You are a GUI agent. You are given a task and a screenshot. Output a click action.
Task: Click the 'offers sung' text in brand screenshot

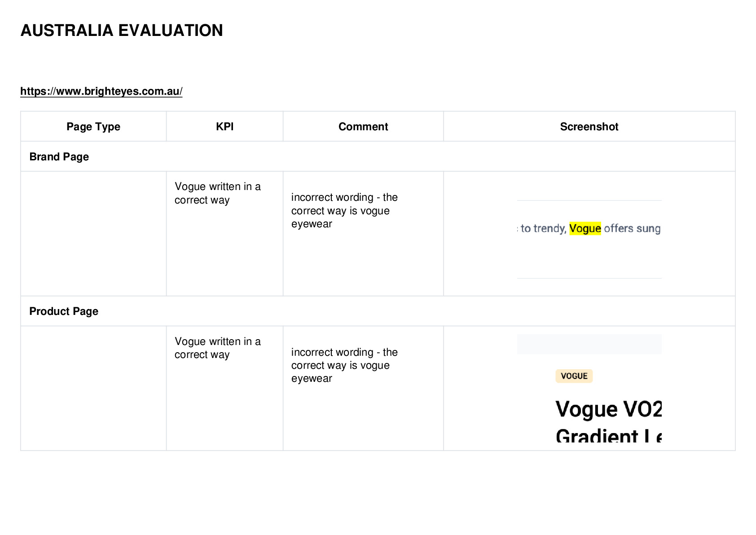click(x=632, y=229)
